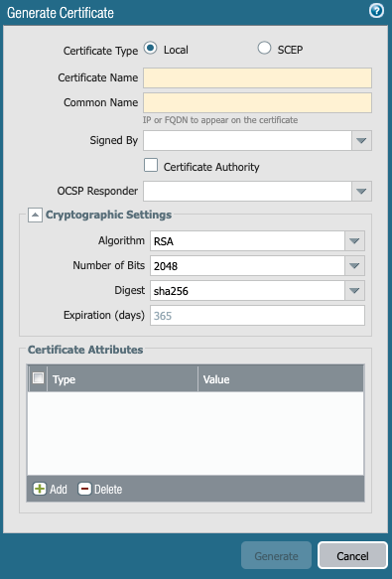Click the Delete label in attributes toolbar
Image resolution: width=392 pixels, height=579 pixels.
[108, 490]
